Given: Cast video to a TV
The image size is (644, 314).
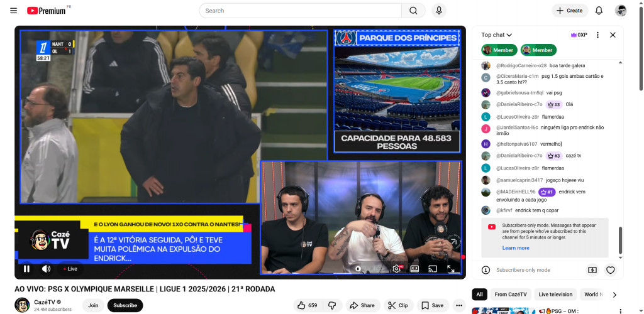Looking at the screenshot, I should 433,269.
